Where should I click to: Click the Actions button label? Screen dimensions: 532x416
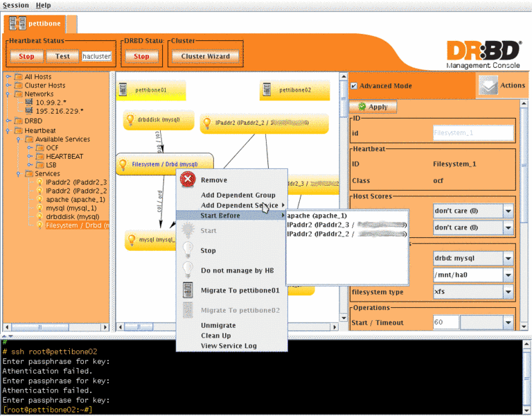tap(513, 85)
